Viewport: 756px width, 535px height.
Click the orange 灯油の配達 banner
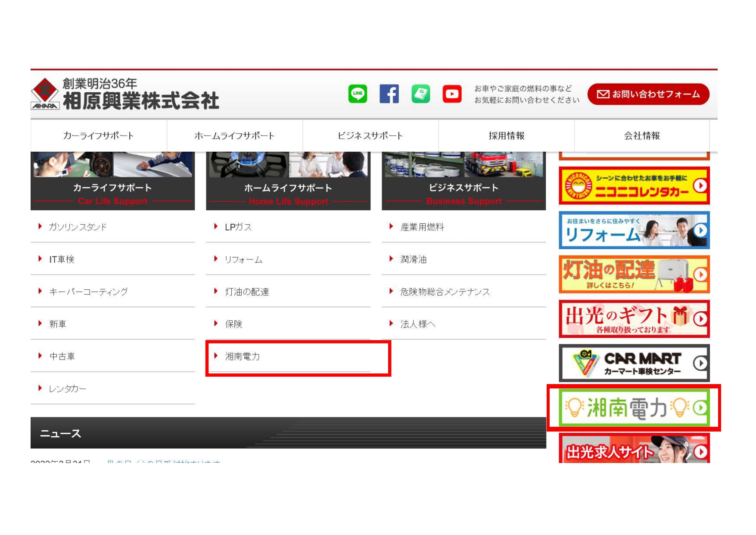(634, 275)
